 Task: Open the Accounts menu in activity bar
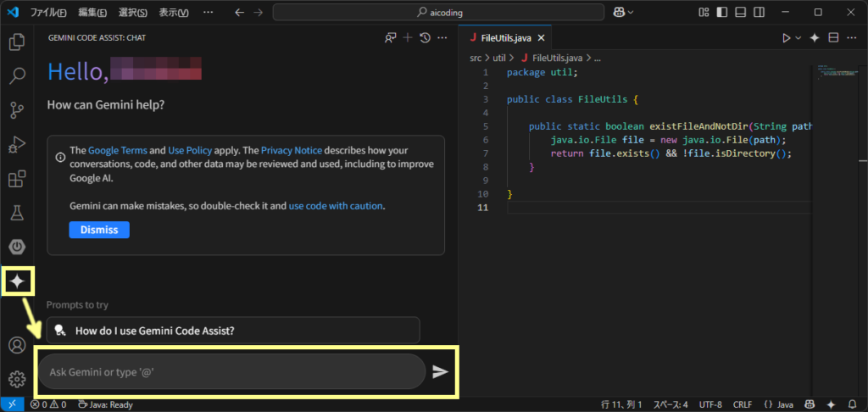[x=17, y=345]
